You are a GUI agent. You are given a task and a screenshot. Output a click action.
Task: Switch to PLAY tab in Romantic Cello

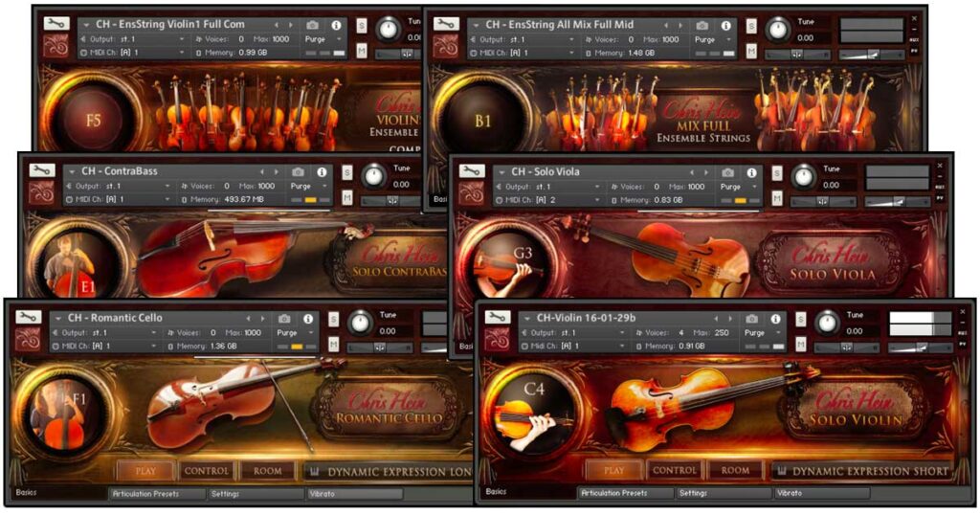145,471
